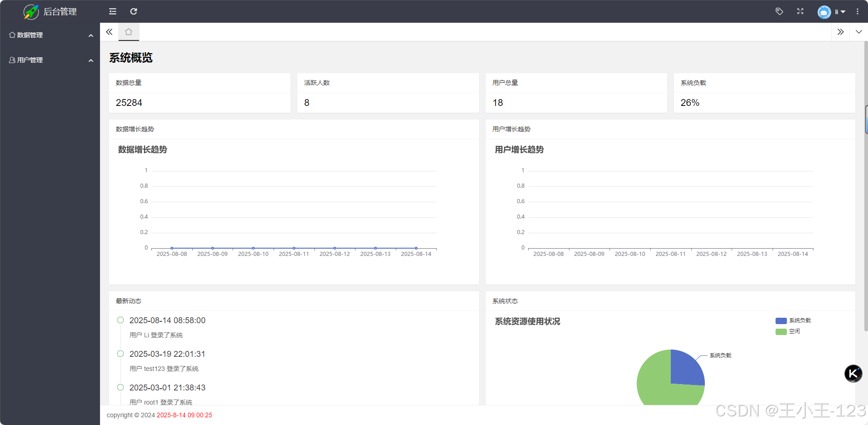This screenshot has width=868, height=425.
Task: Click timeline entry 2025-03-19 22:01:31
Action: point(167,354)
